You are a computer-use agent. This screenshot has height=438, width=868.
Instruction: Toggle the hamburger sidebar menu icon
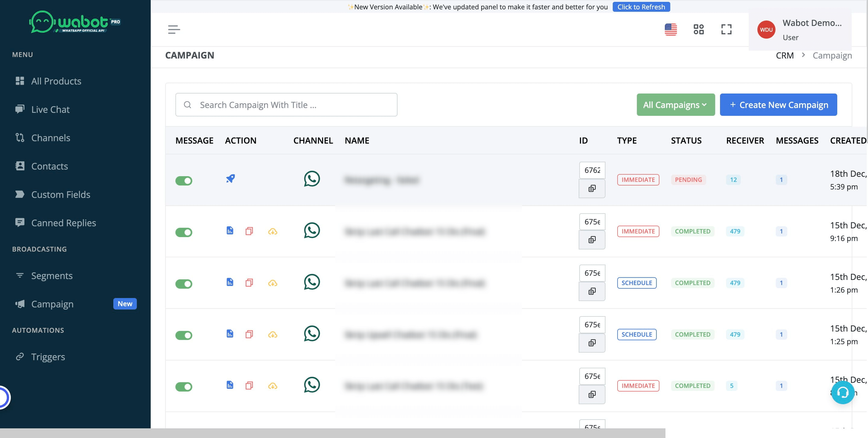[x=174, y=30]
